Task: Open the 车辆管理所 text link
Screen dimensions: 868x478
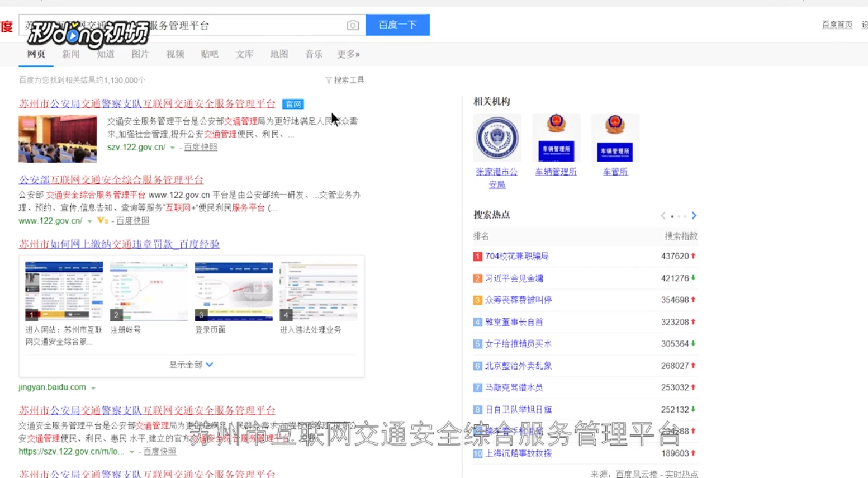Action: [556, 172]
